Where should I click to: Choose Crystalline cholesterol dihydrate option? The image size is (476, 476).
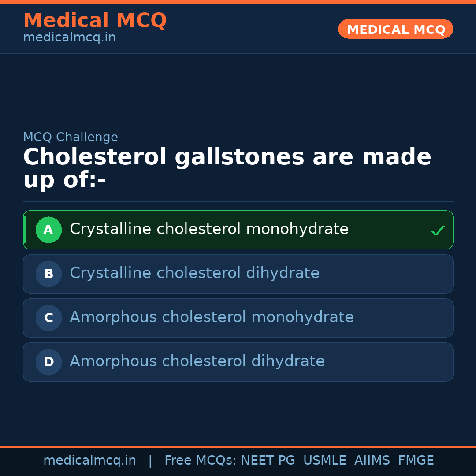(x=194, y=273)
